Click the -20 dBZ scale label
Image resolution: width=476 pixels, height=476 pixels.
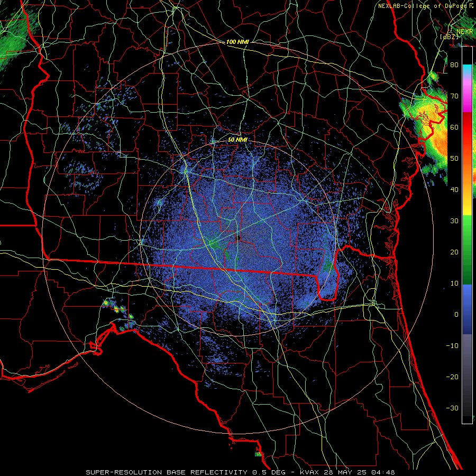point(452,377)
